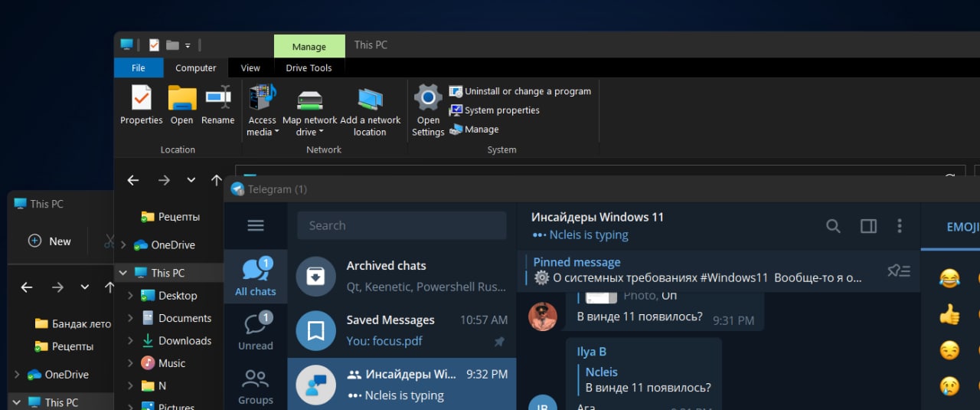Go forward in the dark Explorer window

[x=164, y=180]
